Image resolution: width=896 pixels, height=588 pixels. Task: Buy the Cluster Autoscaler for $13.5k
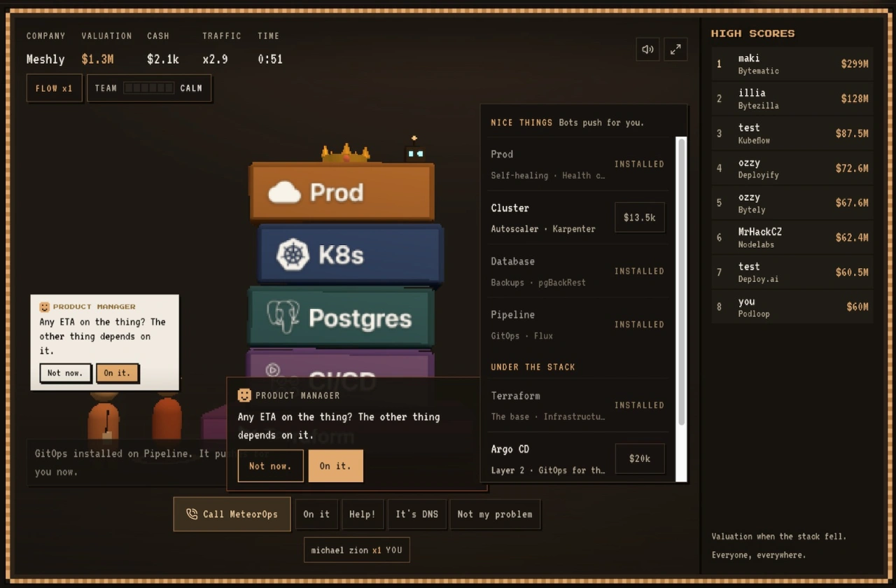tap(639, 218)
